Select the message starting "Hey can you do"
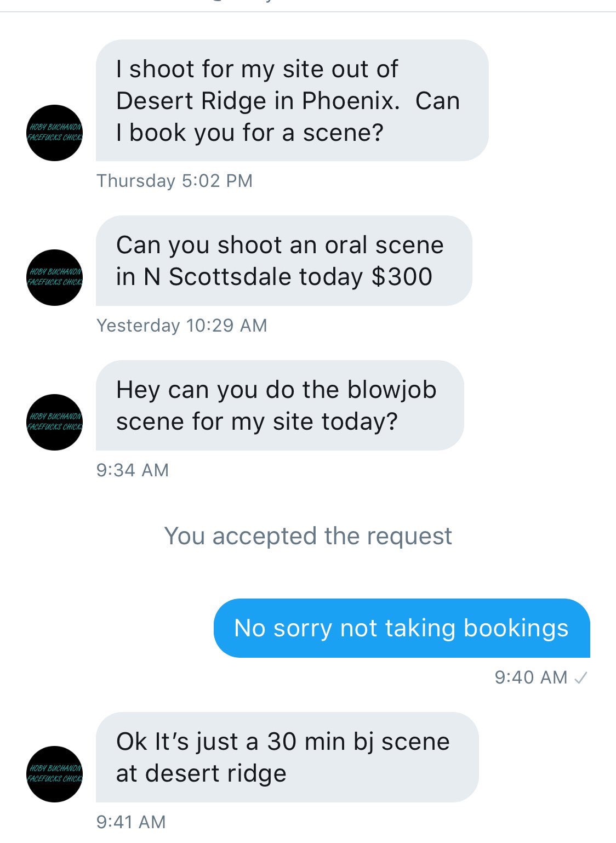 (280, 406)
